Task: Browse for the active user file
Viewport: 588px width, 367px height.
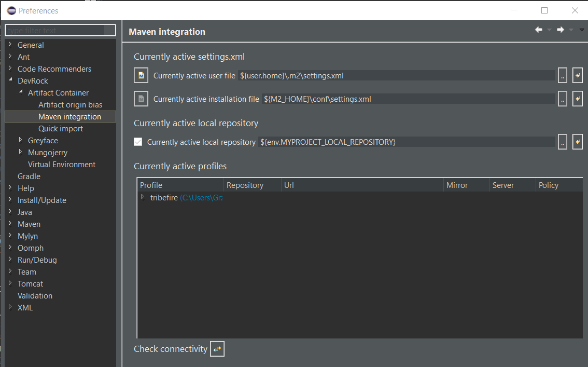Action: 563,76
